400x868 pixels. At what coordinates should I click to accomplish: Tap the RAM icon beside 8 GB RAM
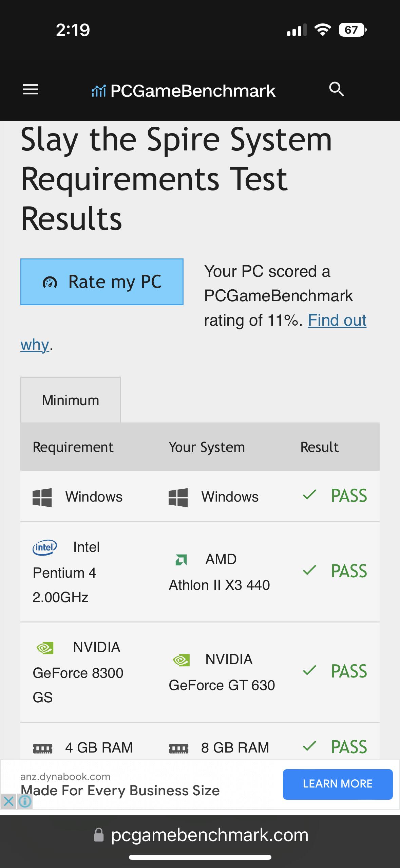(179, 748)
